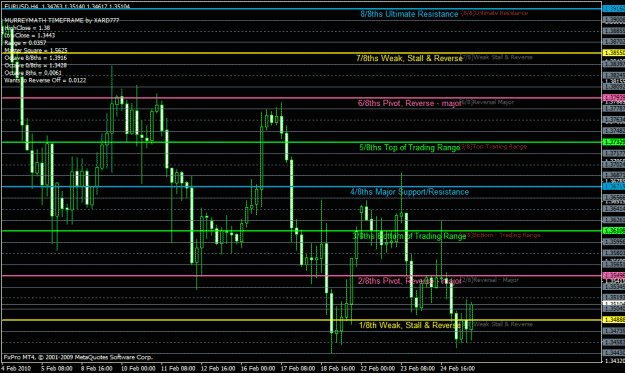Click the small '[6/8]Reversal Major' gray label
The width and height of the screenshot is (625, 373).
(x=487, y=102)
